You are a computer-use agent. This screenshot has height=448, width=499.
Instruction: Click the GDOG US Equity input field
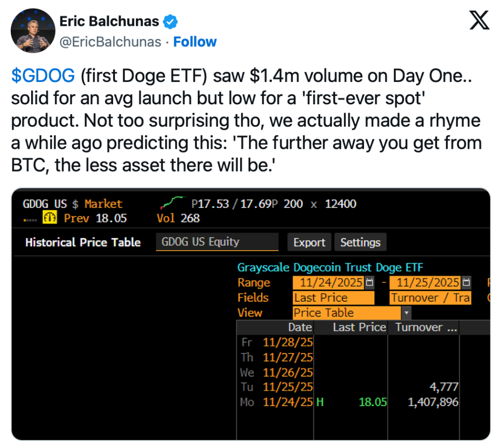tap(217, 242)
